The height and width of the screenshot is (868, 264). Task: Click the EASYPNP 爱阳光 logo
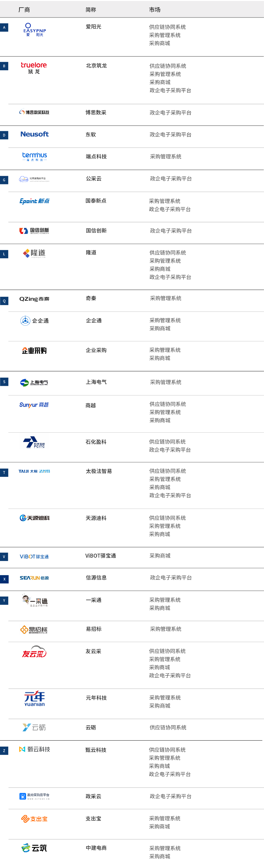(x=34, y=30)
